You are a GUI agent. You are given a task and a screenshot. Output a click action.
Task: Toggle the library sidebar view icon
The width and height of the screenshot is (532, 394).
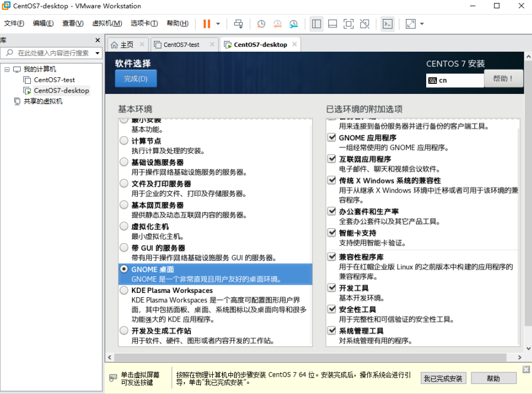[x=316, y=24]
